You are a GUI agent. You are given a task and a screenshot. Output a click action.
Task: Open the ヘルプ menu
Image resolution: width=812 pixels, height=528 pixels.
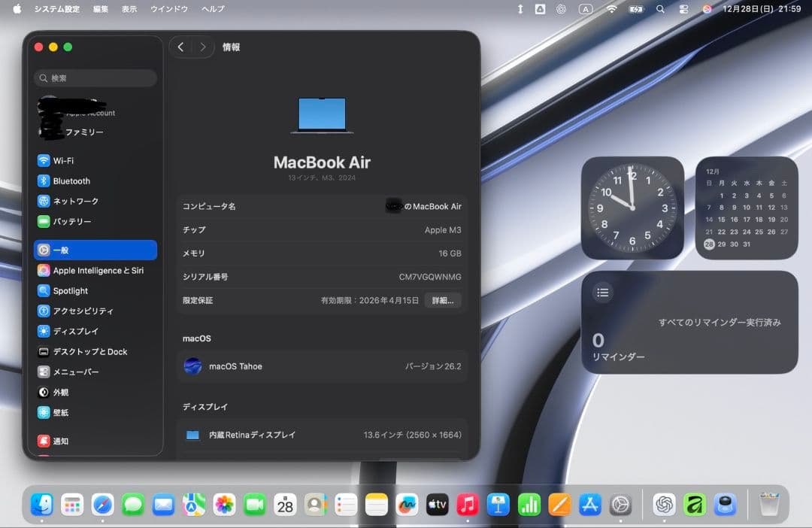[213, 9]
